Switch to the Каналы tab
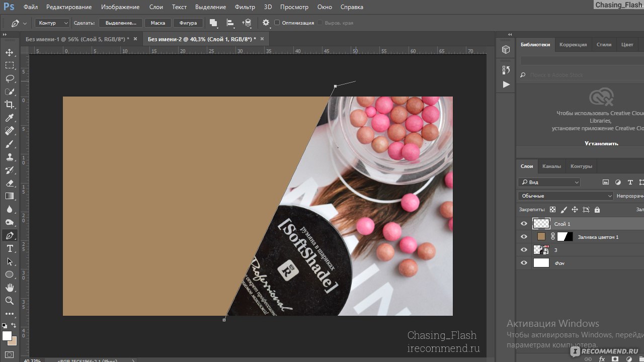 [x=551, y=166]
